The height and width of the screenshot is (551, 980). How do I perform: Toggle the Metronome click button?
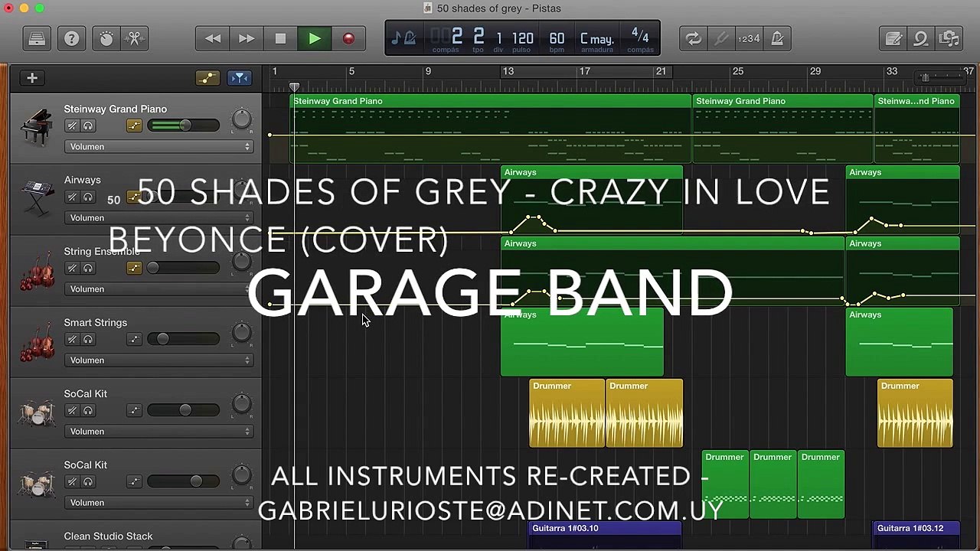click(777, 38)
